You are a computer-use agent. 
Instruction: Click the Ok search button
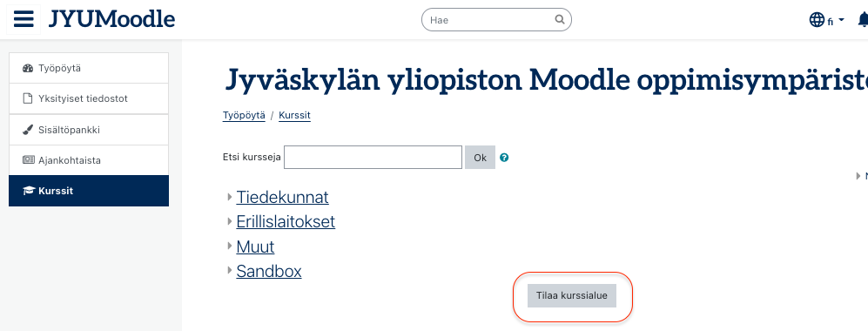[x=480, y=158]
